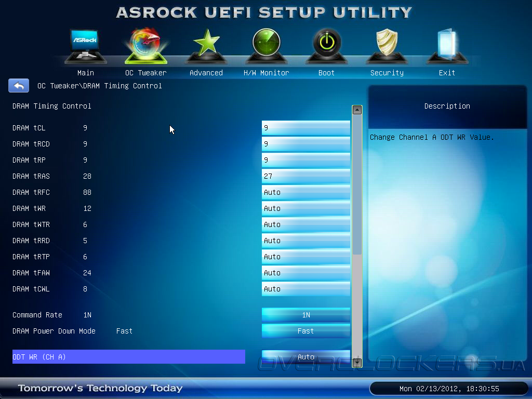This screenshot has height=399, width=532.
Task: Switch to the Exit menu label
Action: (447, 73)
